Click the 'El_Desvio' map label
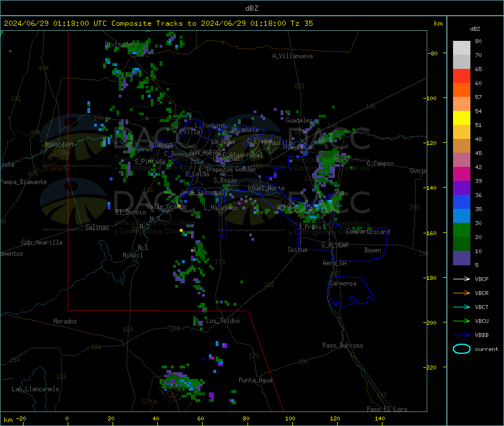 (x=130, y=212)
